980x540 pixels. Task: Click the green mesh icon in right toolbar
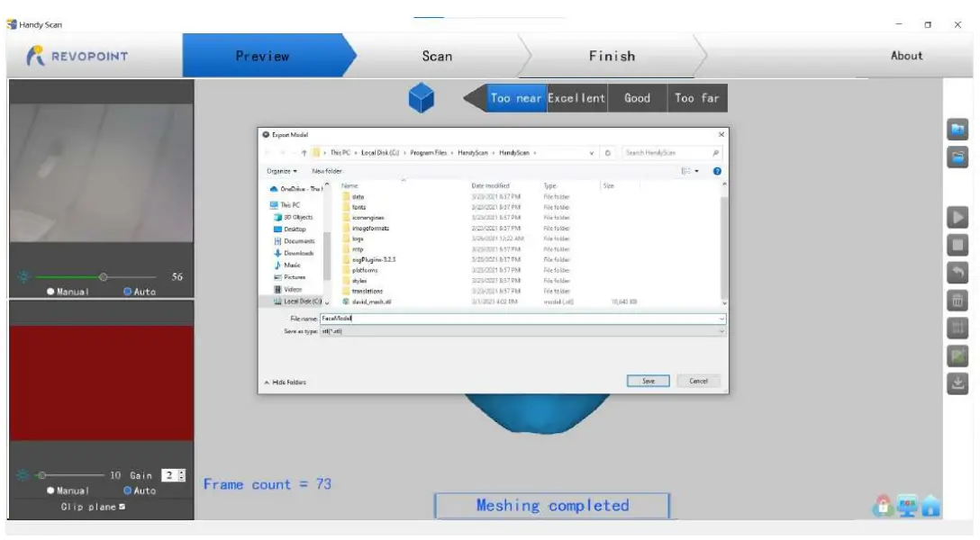957,355
